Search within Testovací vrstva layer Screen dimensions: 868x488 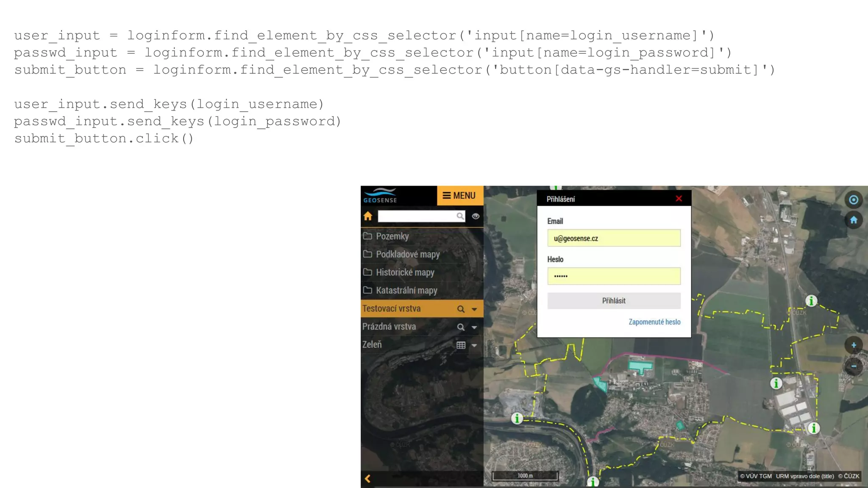click(x=461, y=309)
